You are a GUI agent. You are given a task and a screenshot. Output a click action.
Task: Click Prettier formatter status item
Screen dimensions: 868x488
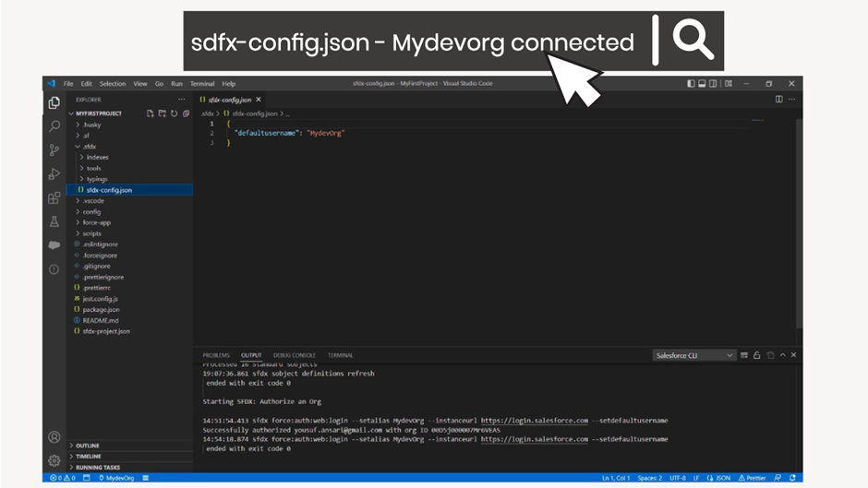click(x=753, y=478)
